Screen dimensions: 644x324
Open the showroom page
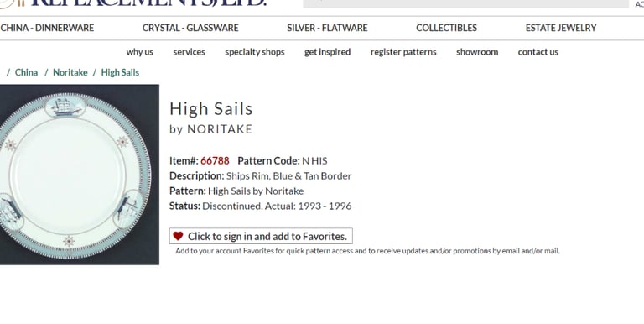point(477,52)
